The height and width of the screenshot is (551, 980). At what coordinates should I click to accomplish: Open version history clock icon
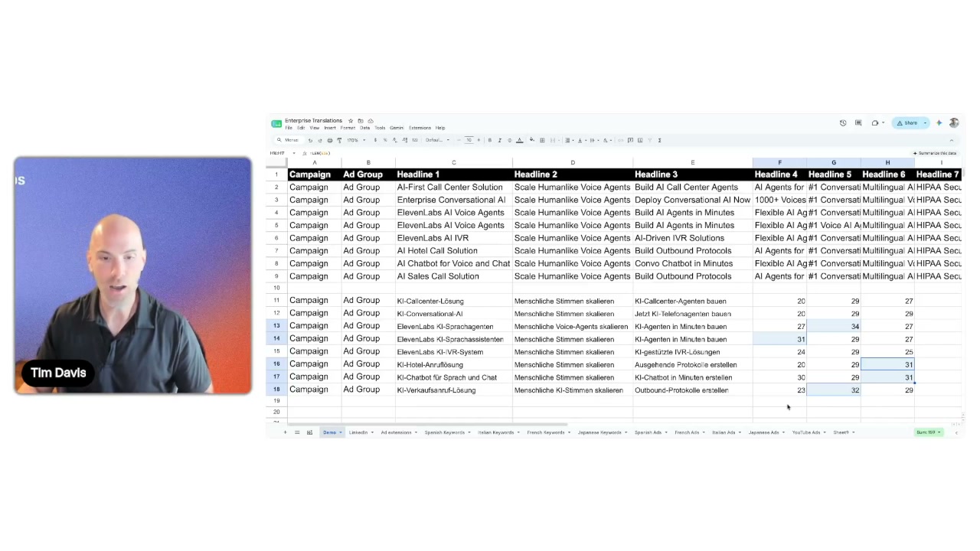pyautogui.click(x=843, y=123)
